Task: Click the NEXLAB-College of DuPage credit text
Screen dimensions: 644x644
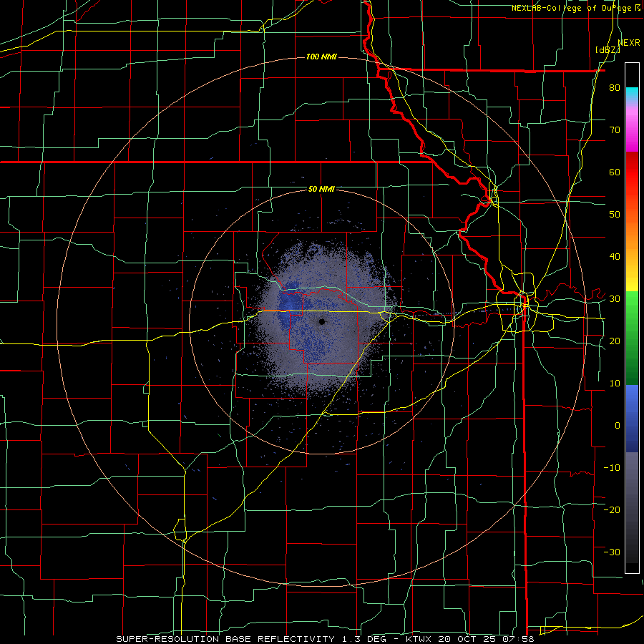Action: [x=575, y=8]
